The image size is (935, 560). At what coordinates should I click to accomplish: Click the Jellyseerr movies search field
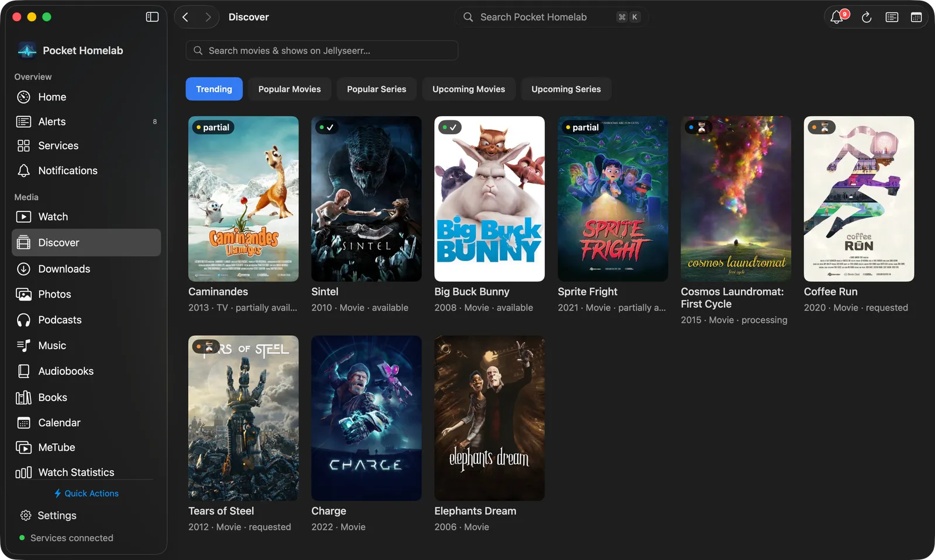(322, 50)
